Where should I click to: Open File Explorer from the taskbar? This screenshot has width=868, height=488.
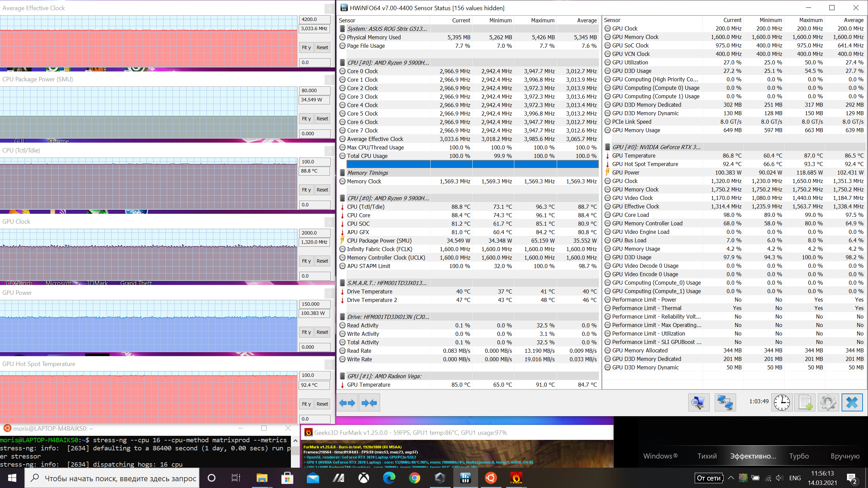point(262,478)
